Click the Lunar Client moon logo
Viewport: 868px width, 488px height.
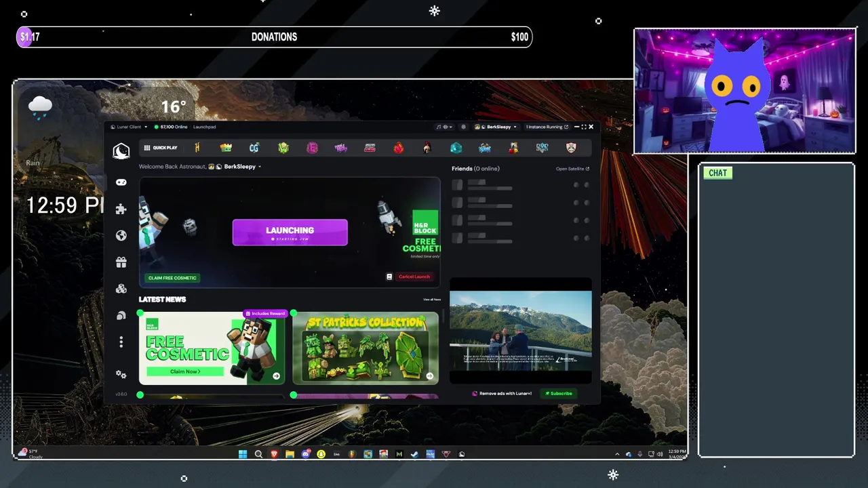(121, 150)
